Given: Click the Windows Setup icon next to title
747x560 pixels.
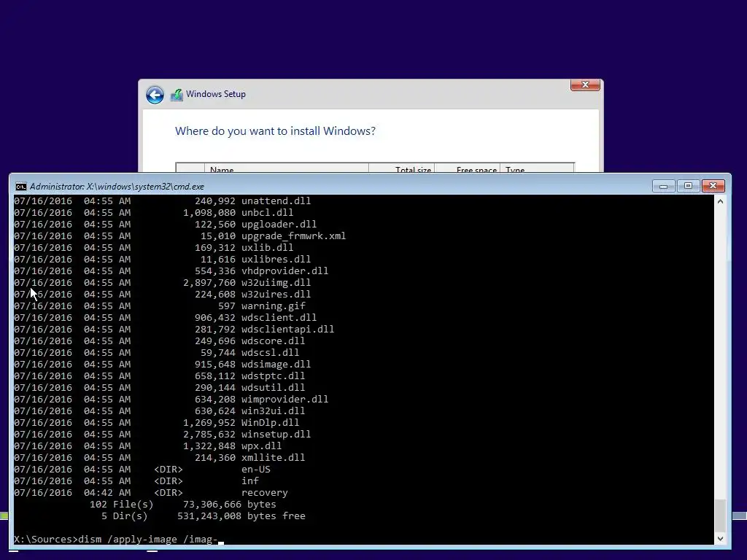Looking at the screenshot, I should click(x=177, y=95).
